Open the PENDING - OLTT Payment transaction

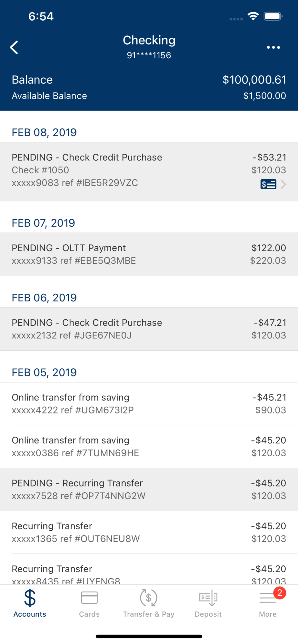point(148,254)
